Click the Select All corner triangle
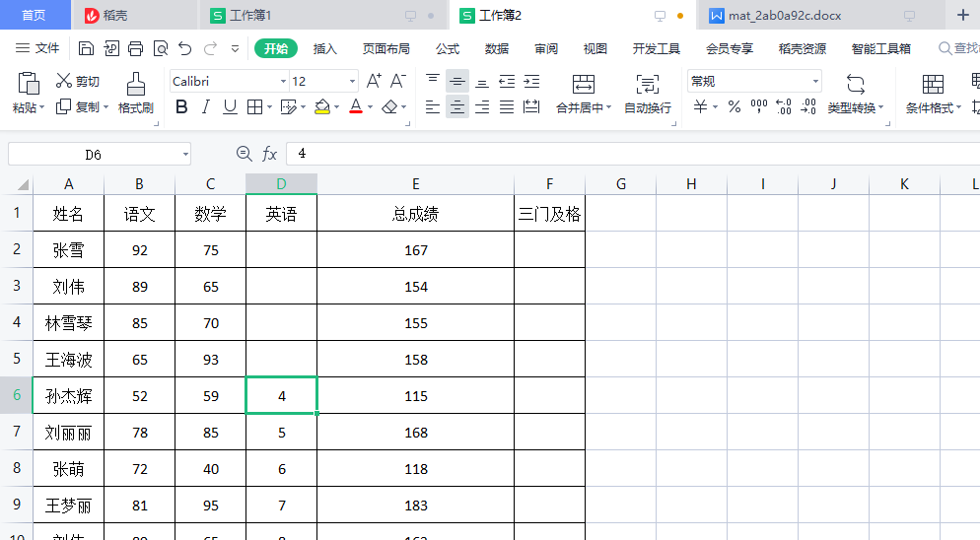 pos(23,184)
